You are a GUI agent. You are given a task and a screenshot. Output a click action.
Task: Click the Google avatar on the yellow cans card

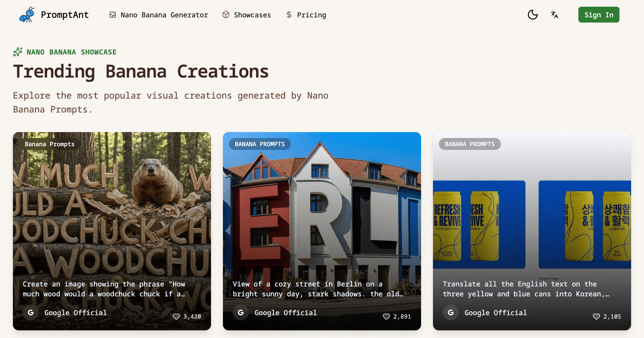(x=451, y=312)
